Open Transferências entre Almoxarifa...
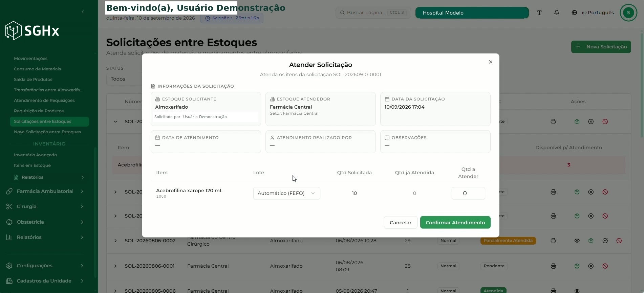The height and width of the screenshot is (293, 644). pyautogui.click(x=48, y=90)
